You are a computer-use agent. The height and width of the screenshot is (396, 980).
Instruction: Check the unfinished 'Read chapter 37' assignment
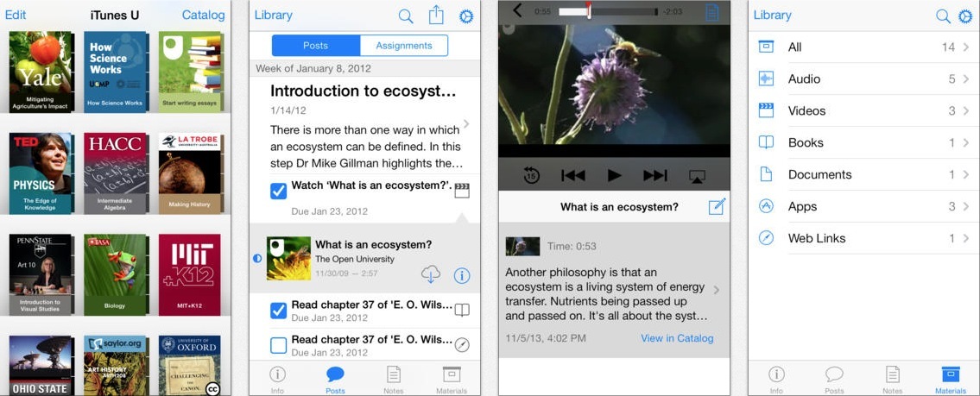pos(278,345)
